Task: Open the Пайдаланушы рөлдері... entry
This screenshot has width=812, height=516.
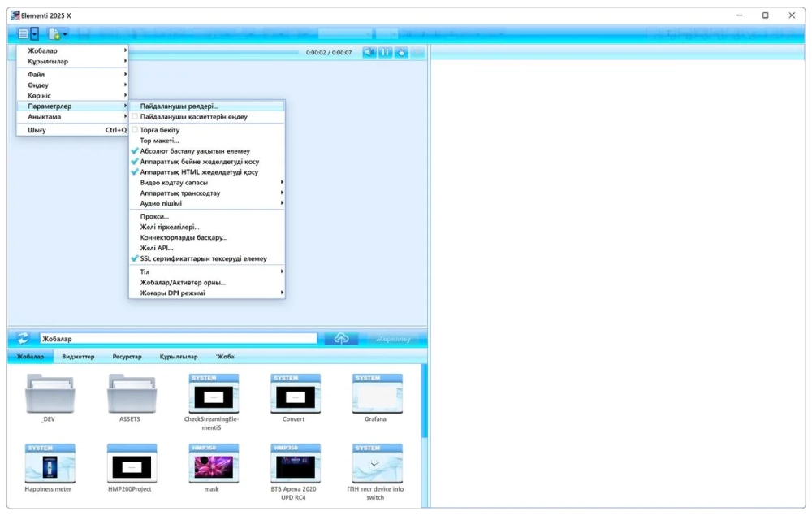Action: tap(179, 106)
